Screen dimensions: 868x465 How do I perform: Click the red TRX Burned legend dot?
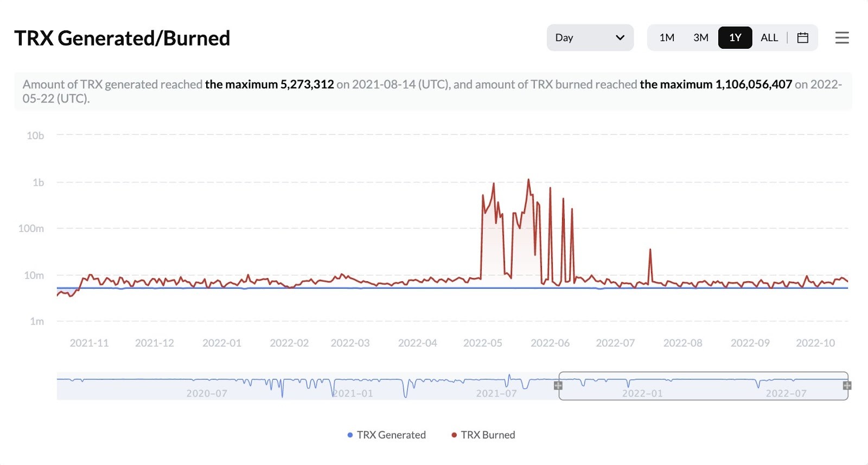[x=454, y=435]
